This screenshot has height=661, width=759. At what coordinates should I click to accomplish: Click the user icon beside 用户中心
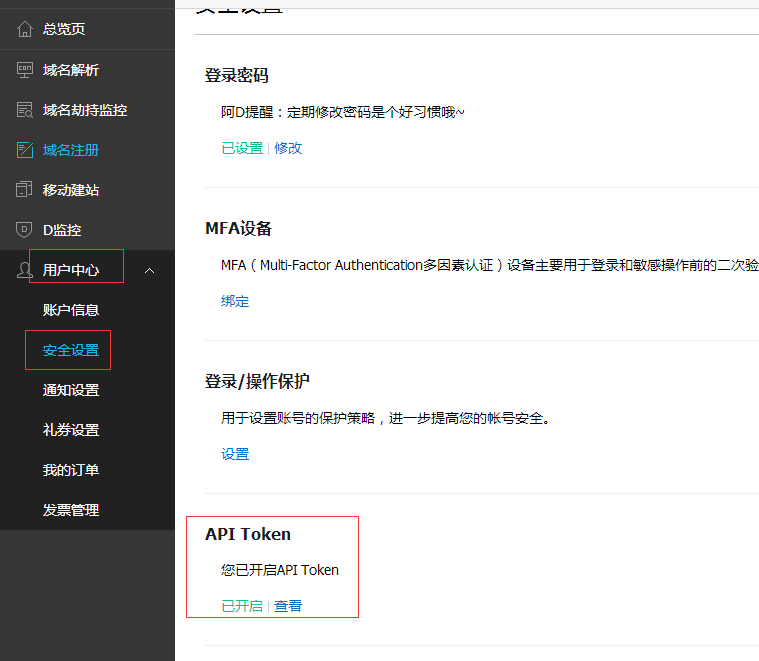click(25, 270)
